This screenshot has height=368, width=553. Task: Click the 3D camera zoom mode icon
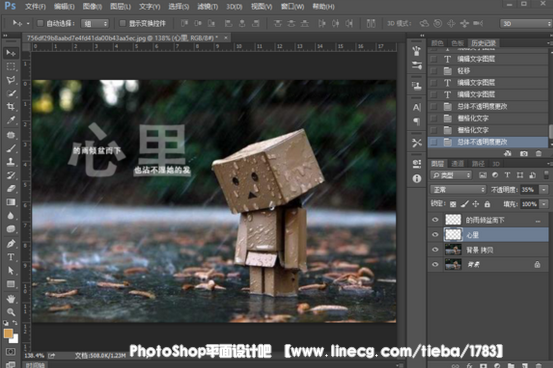(x=478, y=23)
